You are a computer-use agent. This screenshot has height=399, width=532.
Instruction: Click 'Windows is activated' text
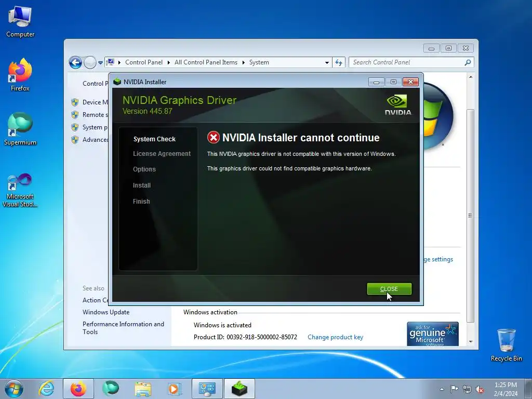pyautogui.click(x=222, y=325)
